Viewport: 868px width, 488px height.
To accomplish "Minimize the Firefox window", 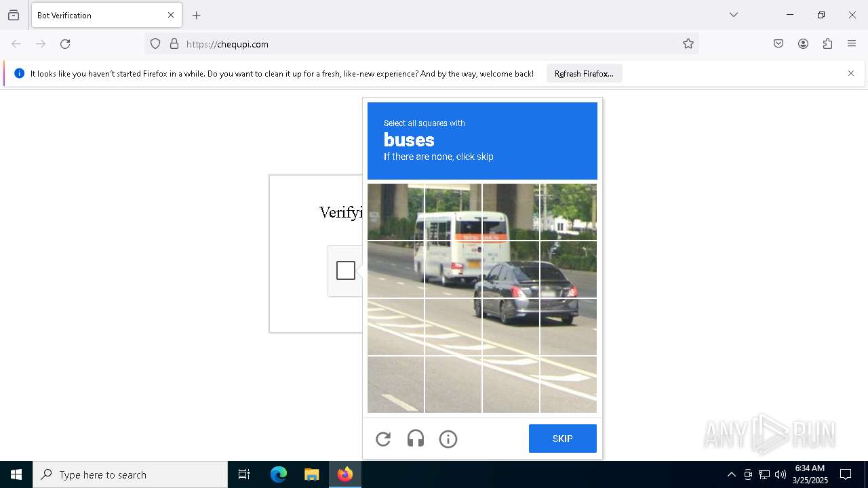I will pos(790,15).
